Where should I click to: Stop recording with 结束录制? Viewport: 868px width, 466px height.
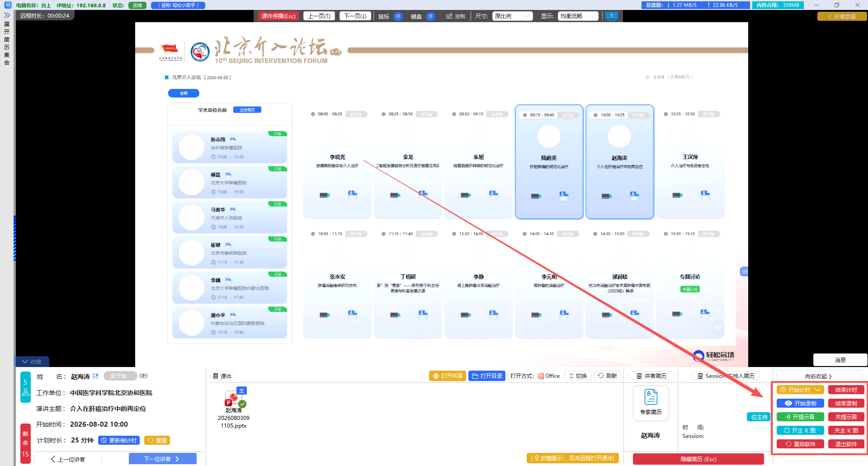point(846,403)
